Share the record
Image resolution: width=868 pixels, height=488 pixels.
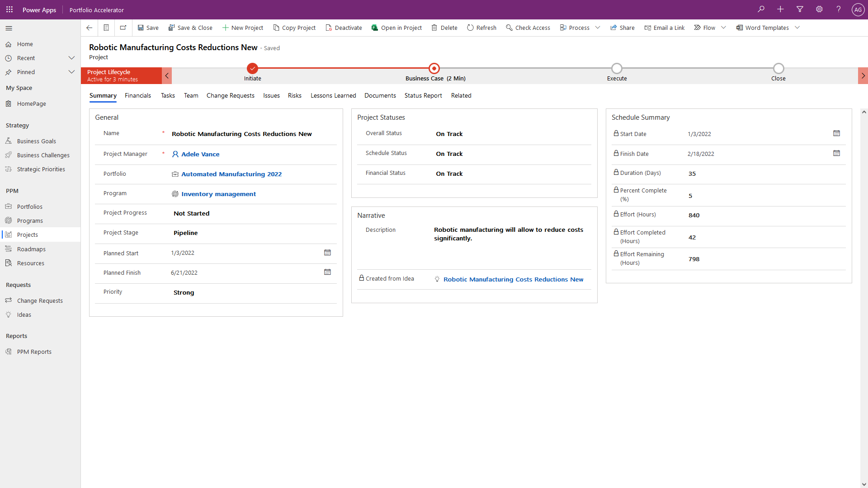623,28
